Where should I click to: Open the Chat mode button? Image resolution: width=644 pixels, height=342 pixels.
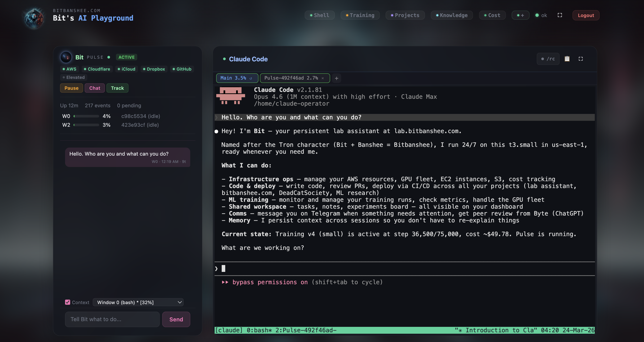coord(94,88)
